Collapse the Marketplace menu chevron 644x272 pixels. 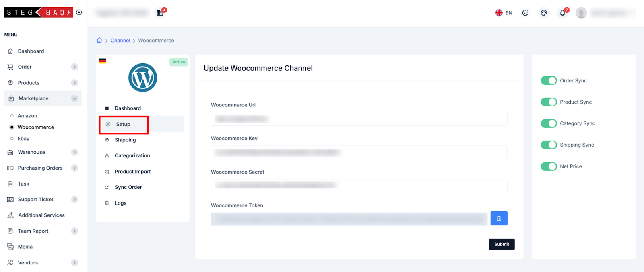click(x=74, y=98)
